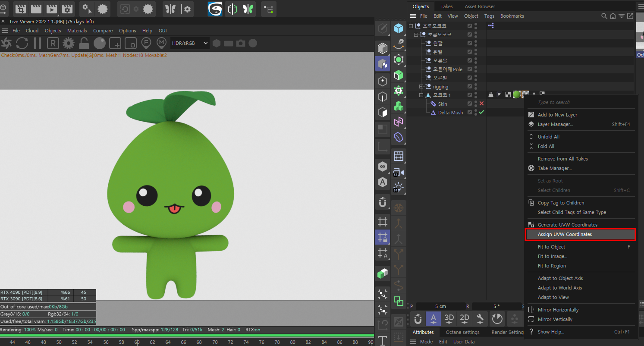Select the Spline Pen tool icon
The height and width of the screenshot is (346, 644).
(399, 44)
